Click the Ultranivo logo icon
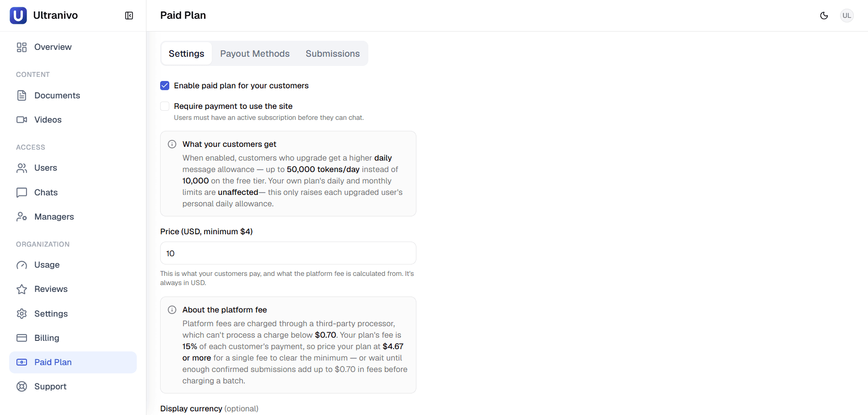The height and width of the screenshot is (415, 868). 18,16
